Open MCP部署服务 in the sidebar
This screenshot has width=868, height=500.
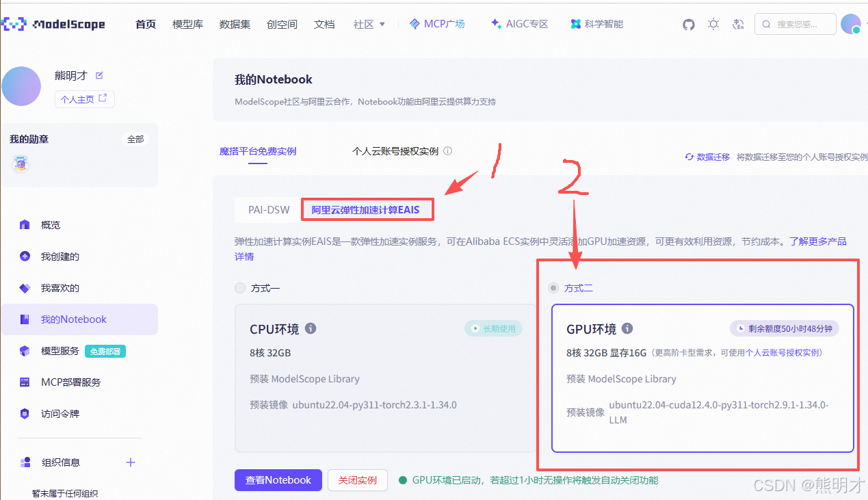pos(71,382)
